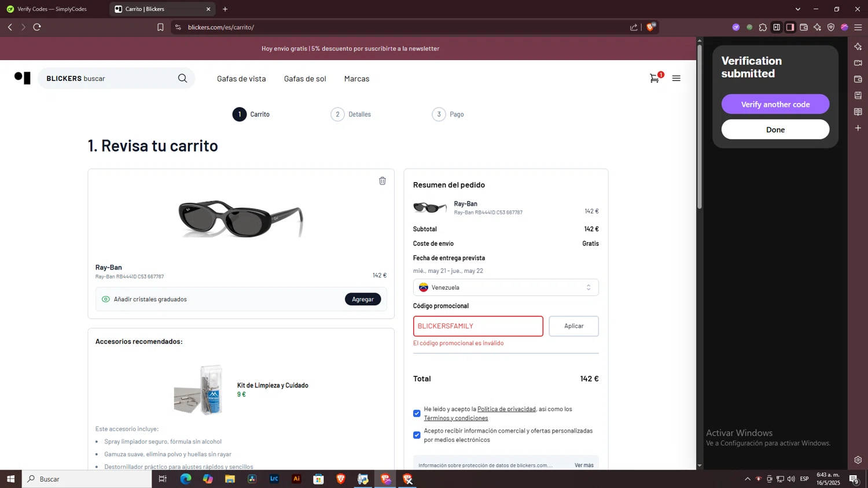Open the Blickers hamburger menu
This screenshot has height=488, width=868.
pyautogui.click(x=676, y=78)
